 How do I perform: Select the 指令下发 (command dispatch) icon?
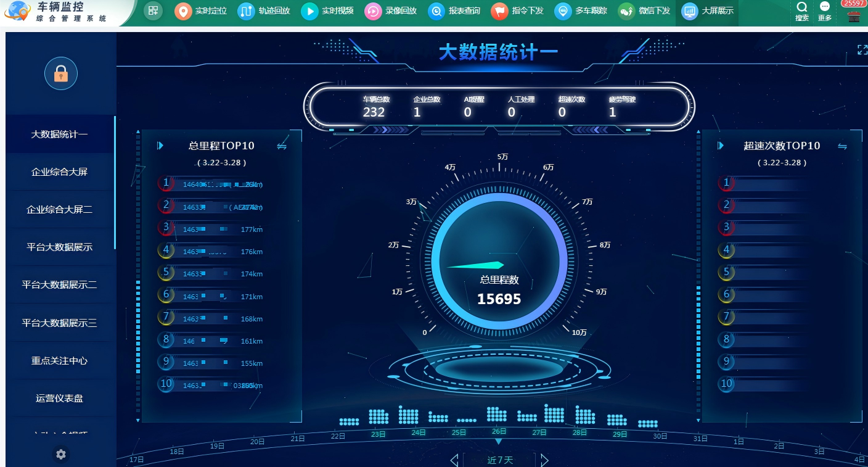[x=518, y=11]
